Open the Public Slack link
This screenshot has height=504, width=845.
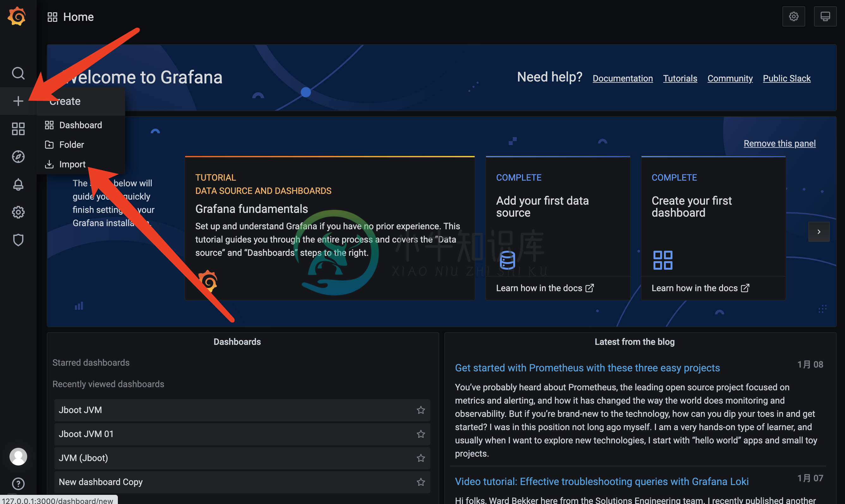787,78
